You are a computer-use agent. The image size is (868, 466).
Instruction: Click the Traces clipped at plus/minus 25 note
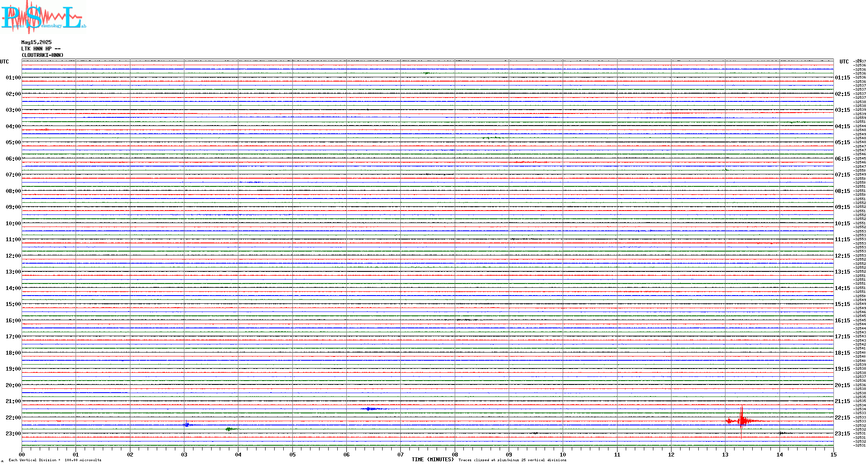point(513,460)
